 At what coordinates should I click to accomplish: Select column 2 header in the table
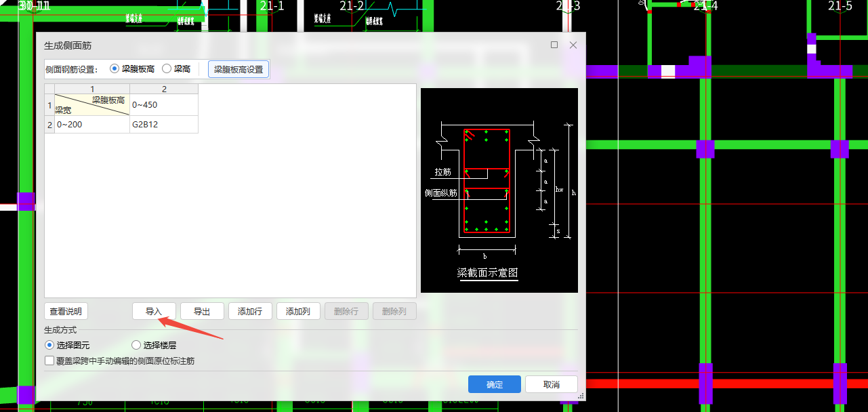[x=163, y=89]
